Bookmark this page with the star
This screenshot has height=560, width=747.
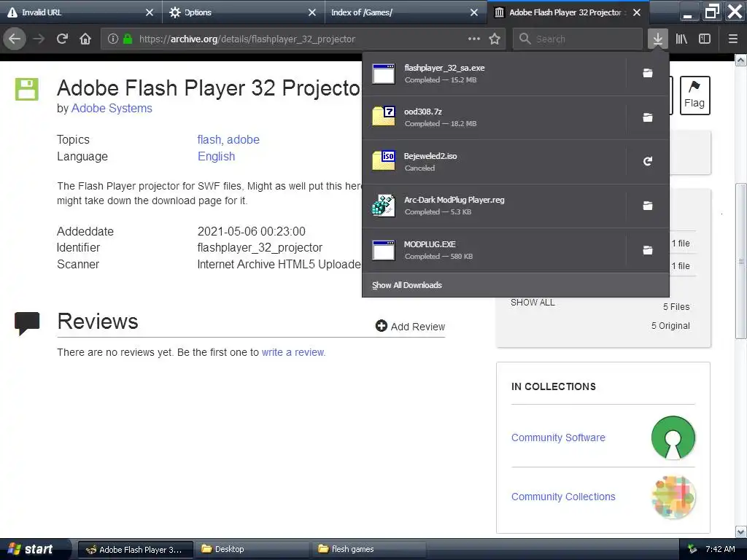(x=495, y=39)
